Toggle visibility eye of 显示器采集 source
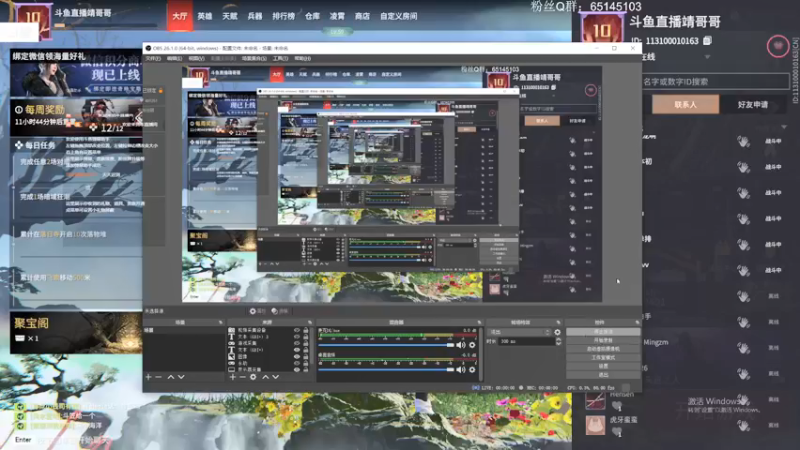 pos(297,369)
